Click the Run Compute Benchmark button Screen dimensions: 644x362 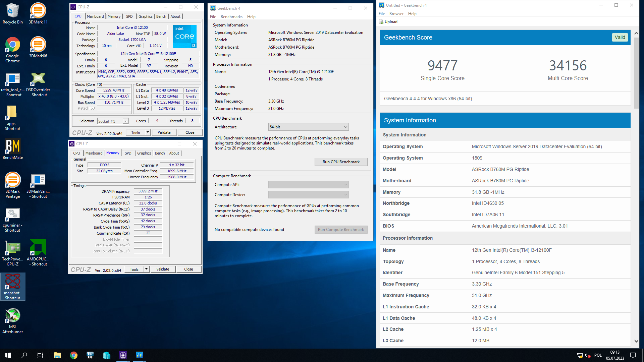(341, 230)
